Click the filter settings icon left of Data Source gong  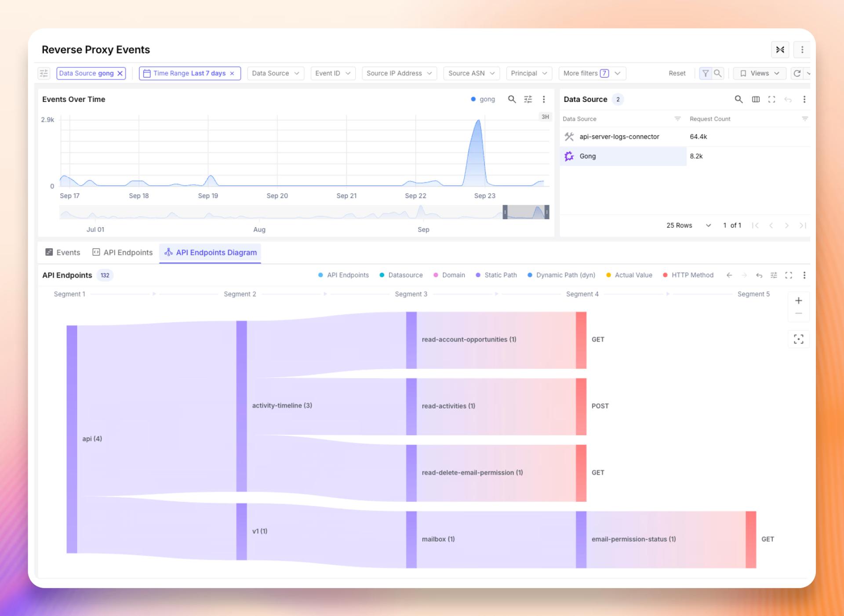pos(44,73)
